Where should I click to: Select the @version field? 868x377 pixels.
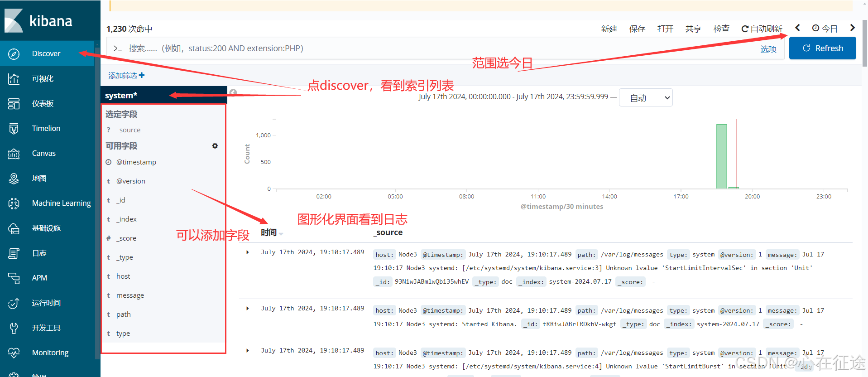pyautogui.click(x=130, y=181)
